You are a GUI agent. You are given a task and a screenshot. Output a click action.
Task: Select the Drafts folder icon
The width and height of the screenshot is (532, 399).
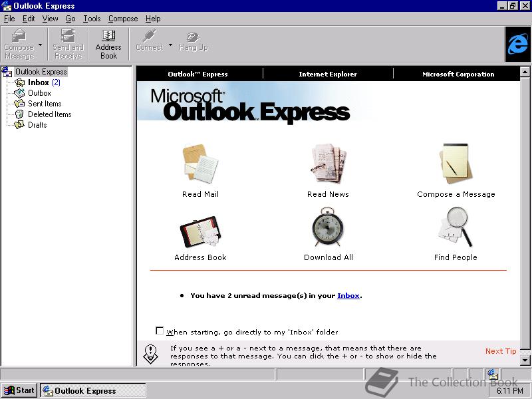click(19, 125)
